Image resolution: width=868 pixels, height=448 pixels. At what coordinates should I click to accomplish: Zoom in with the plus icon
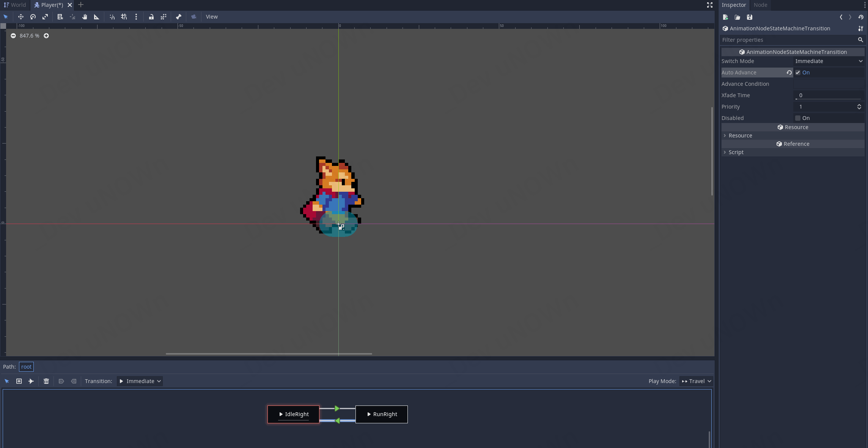click(46, 36)
